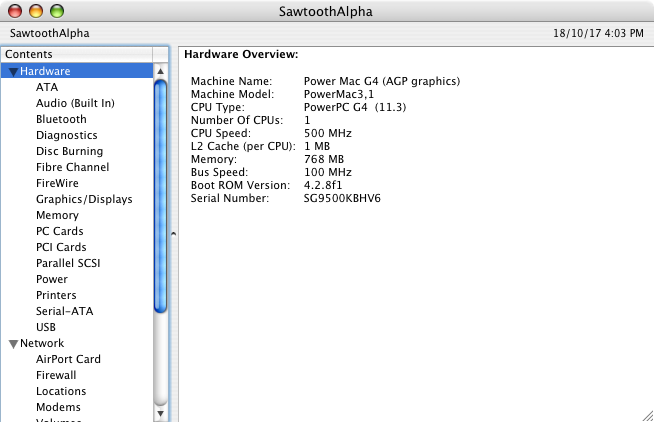Select Firewall under Network
The height and width of the screenshot is (422, 654).
tap(56, 375)
